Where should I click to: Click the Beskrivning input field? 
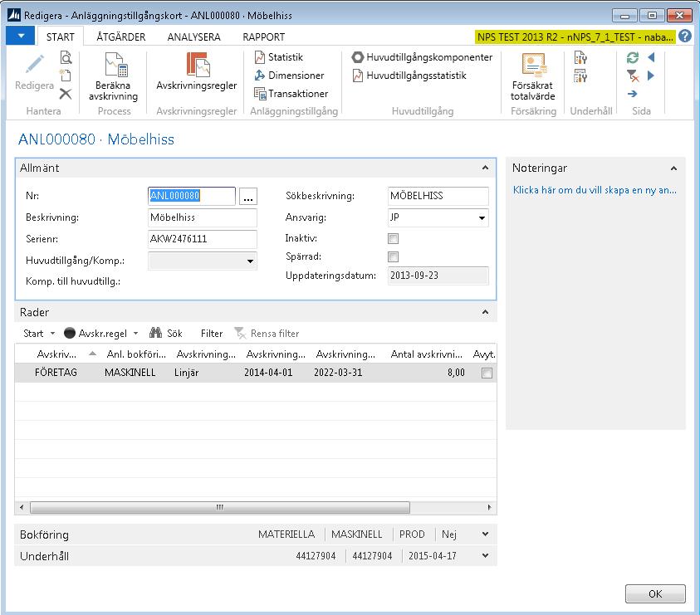click(x=203, y=217)
